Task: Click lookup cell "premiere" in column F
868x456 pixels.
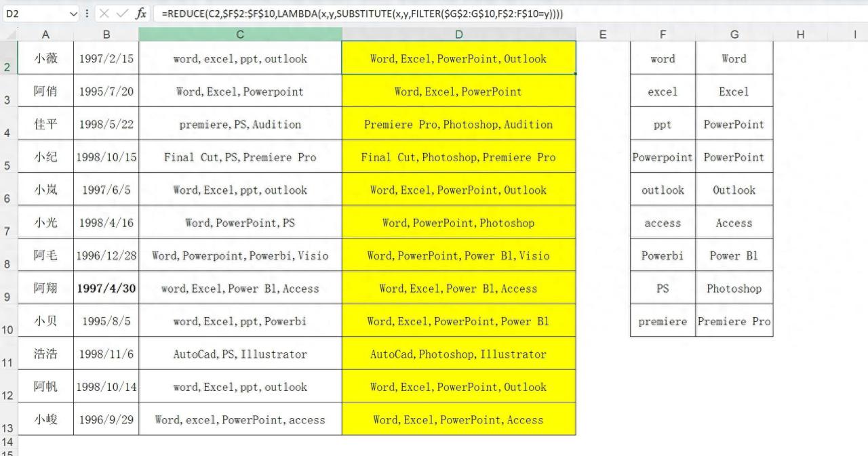Action: (663, 321)
